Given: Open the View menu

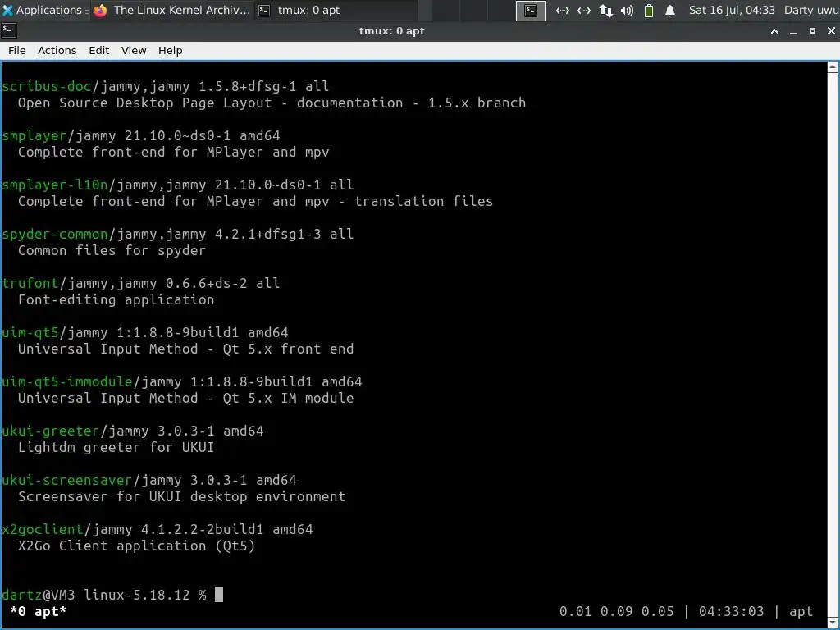Looking at the screenshot, I should point(134,50).
